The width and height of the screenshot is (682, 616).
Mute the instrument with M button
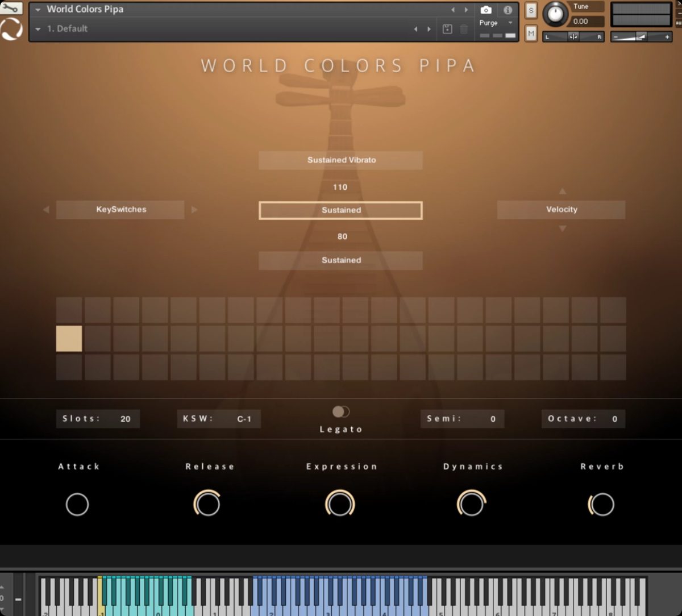click(531, 34)
